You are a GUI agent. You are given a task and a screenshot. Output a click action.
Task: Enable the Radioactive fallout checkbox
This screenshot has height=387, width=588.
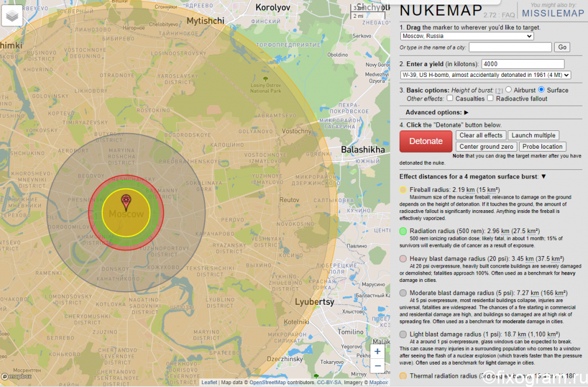(x=490, y=98)
